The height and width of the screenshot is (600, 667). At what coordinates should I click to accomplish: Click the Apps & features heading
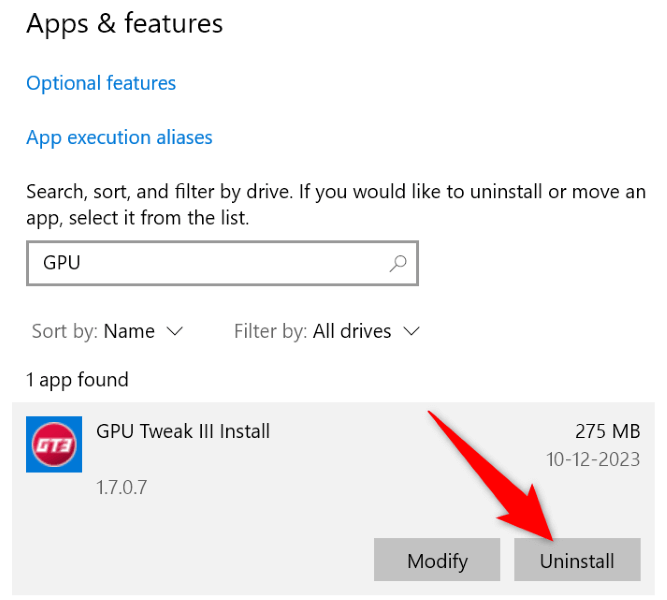coord(125,24)
